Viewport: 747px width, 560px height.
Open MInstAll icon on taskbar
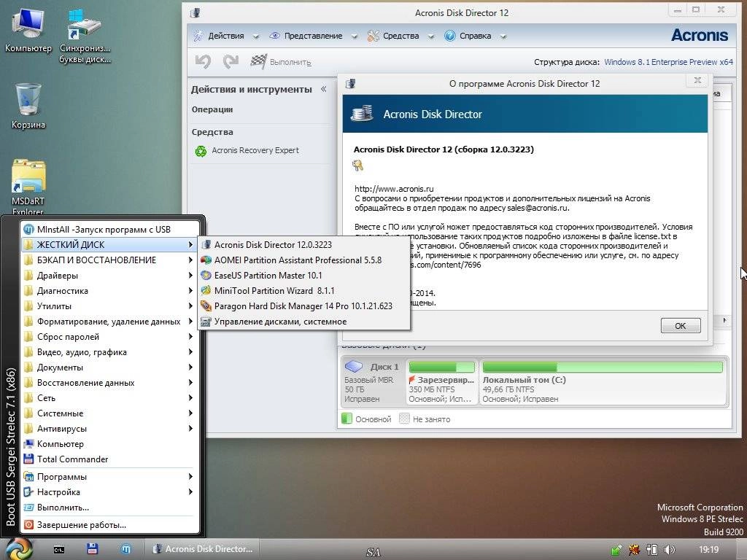click(x=125, y=549)
